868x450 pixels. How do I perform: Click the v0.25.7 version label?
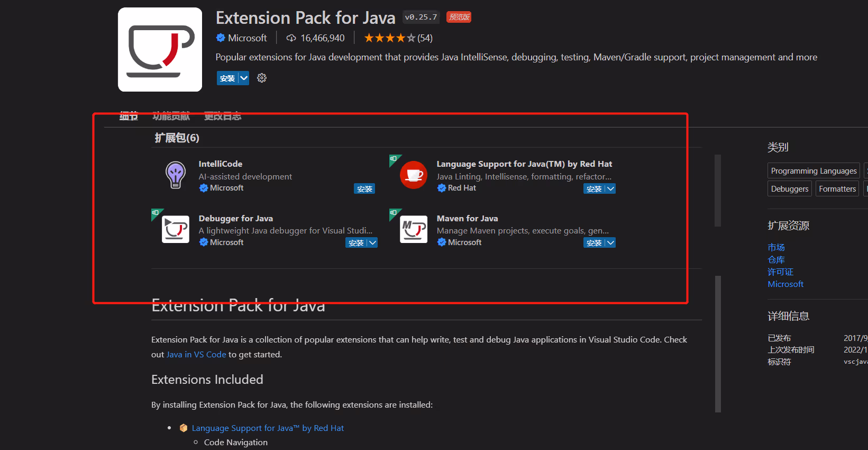tap(421, 17)
